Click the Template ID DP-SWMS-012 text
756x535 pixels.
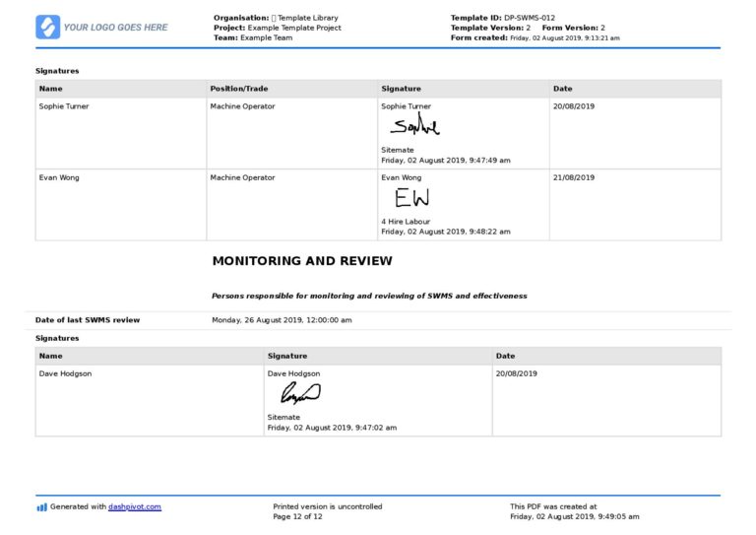(503, 18)
